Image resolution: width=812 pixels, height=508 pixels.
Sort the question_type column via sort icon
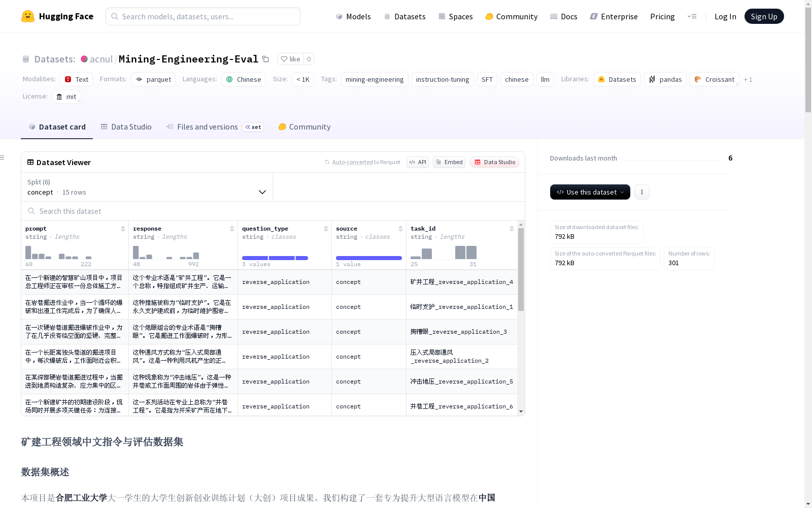326,229
